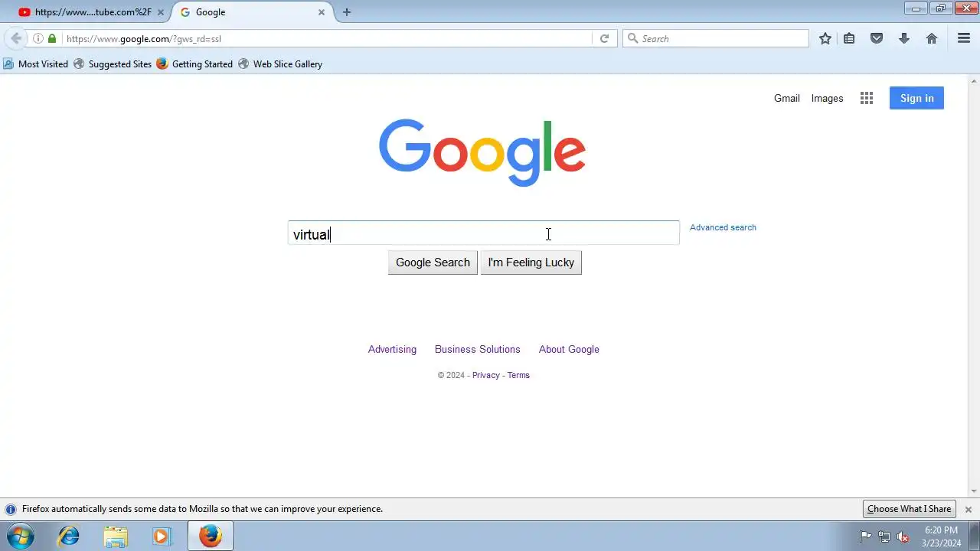The width and height of the screenshot is (980, 551).
Task: Click the network icon in system tray
Action: pyautogui.click(x=884, y=536)
